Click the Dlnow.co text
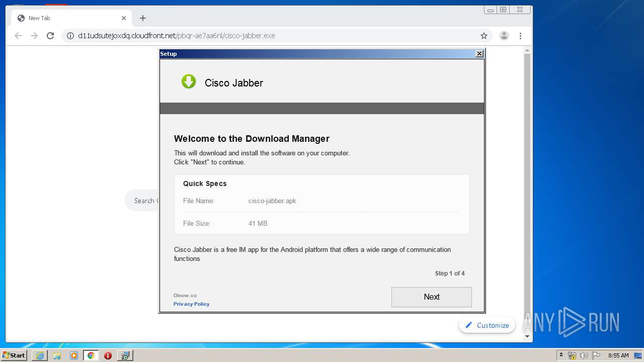Viewport: 644px width, 362px height. [185, 296]
